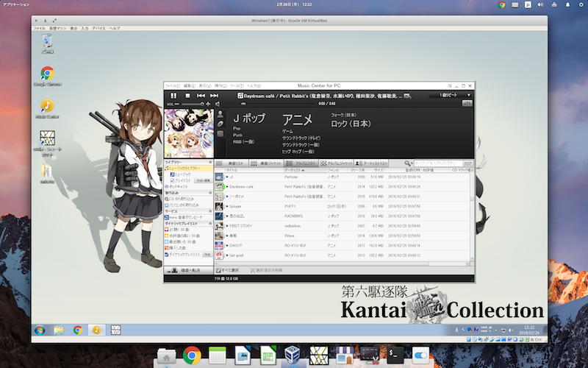Image resolution: width=588 pixels, height=368 pixels.
Task: Switch to the アーティストリスト view tab
Action: 371,163
